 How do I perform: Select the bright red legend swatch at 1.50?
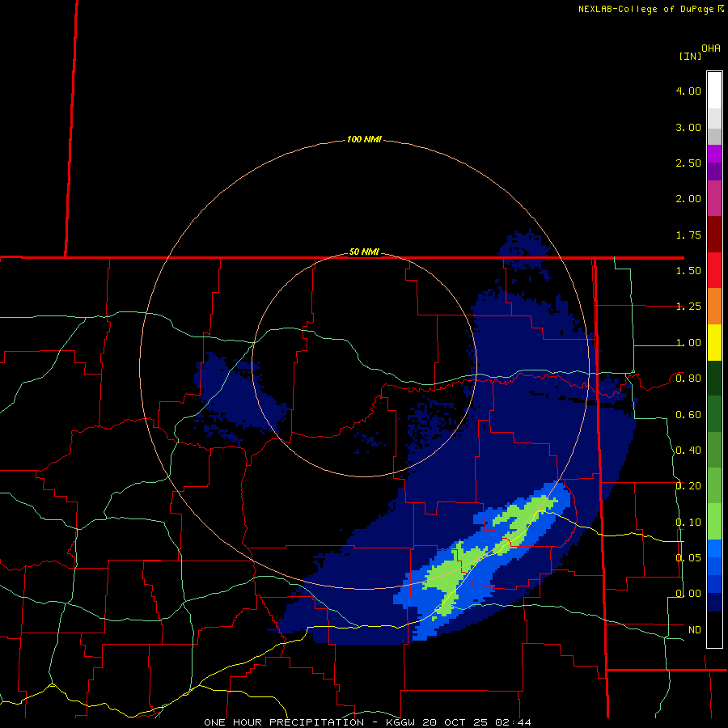pyautogui.click(x=714, y=270)
